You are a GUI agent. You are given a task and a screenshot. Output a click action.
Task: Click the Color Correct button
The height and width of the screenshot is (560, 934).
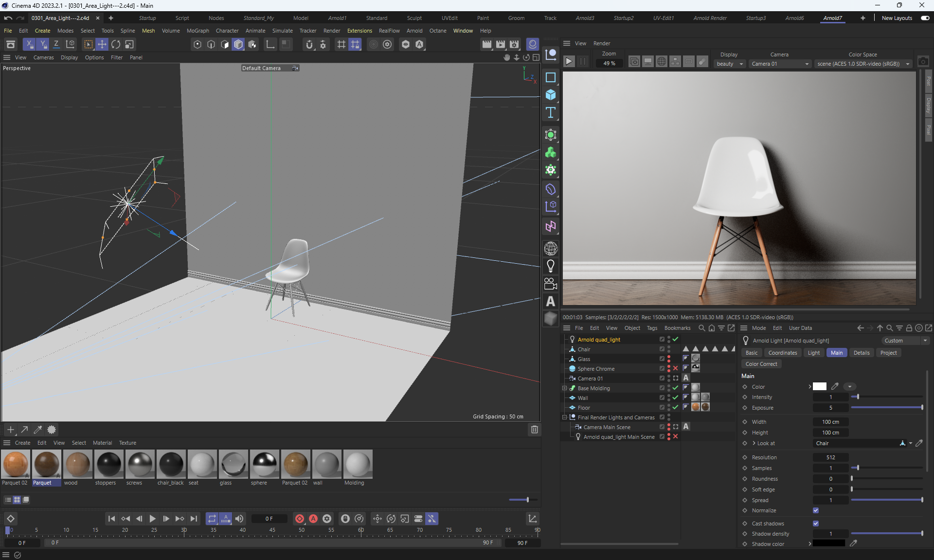tap(761, 364)
